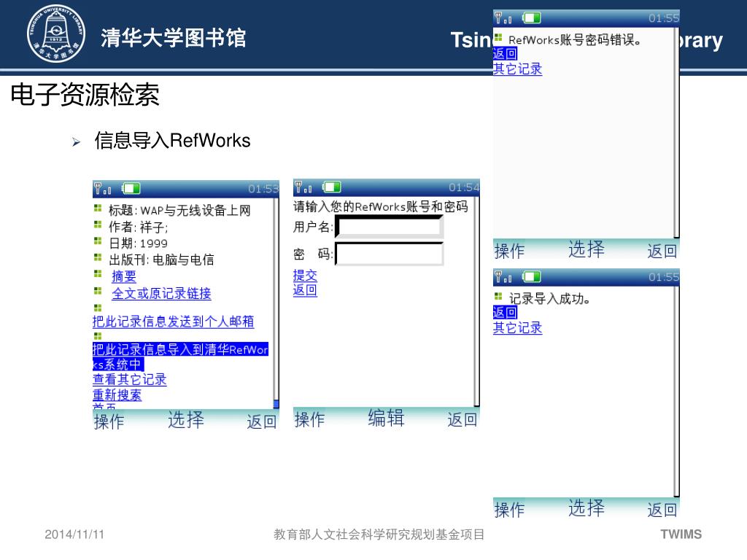Click 操作 softkey in 01:53 screen

(x=109, y=422)
